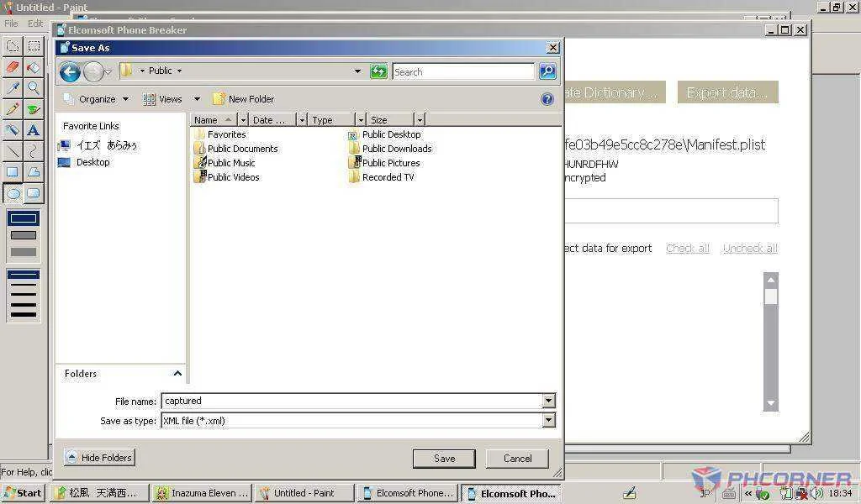Select the Brush tool in Paint
Screen dimensions: 861x504
[34, 108]
